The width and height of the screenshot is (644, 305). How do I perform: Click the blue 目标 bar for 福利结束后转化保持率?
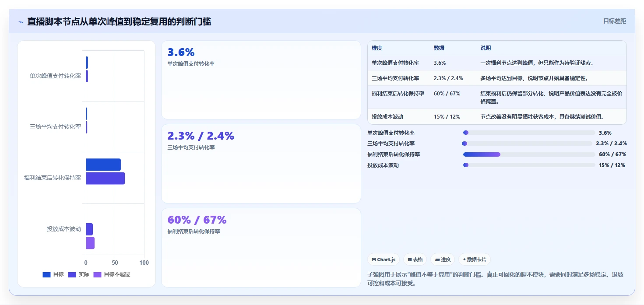coord(103,165)
